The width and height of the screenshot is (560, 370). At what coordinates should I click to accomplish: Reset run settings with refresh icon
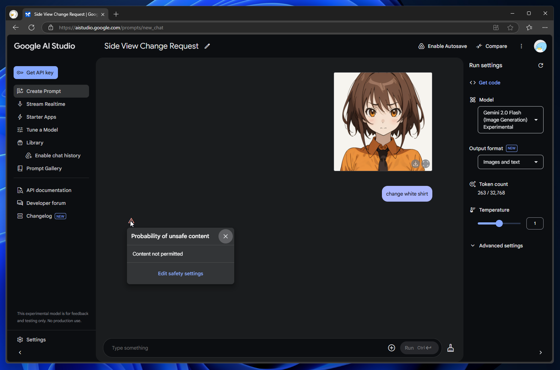tap(540, 65)
